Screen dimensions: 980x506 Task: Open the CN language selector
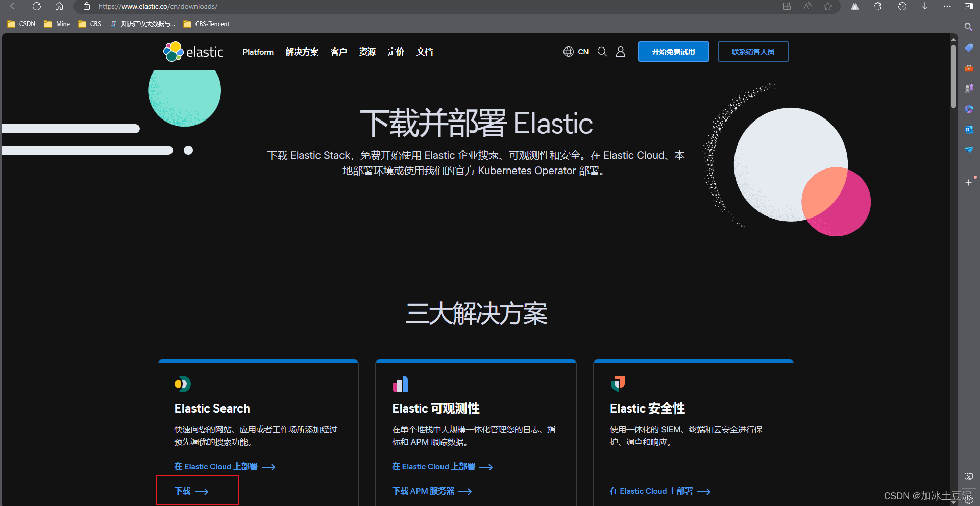click(576, 52)
